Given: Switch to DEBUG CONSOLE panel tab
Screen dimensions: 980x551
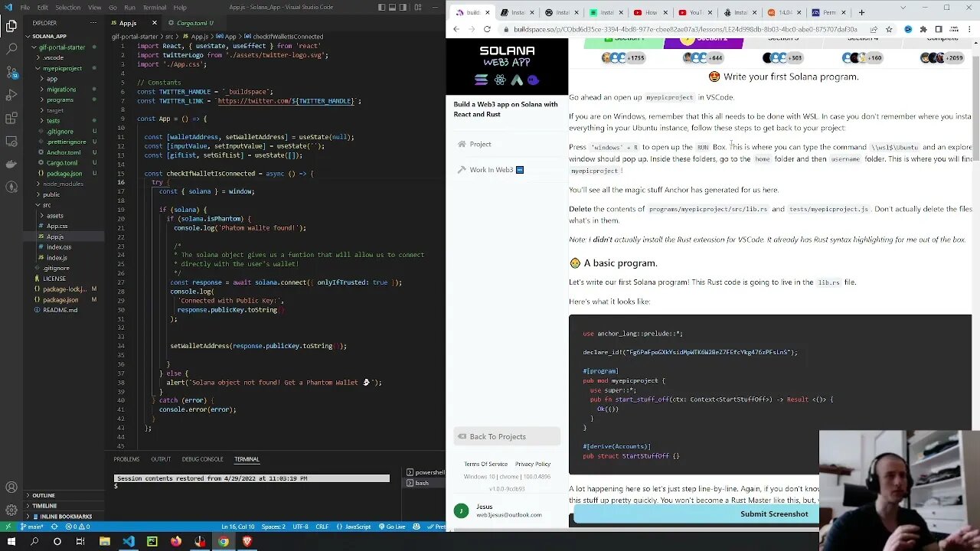Looking at the screenshot, I should (x=203, y=459).
